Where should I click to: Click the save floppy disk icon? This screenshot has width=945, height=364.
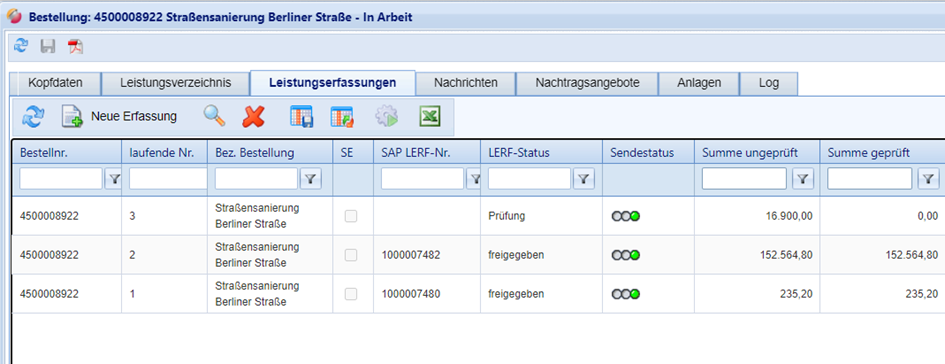[48, 46]
